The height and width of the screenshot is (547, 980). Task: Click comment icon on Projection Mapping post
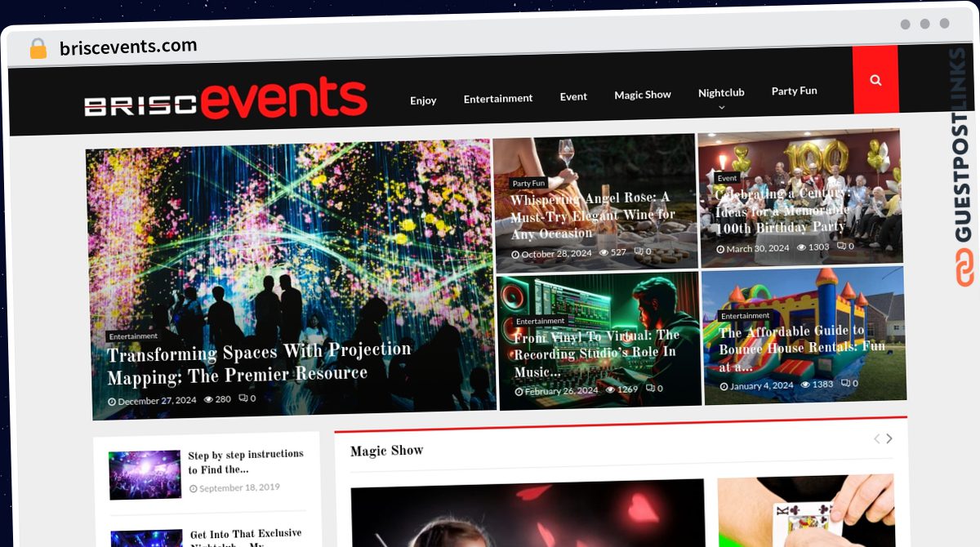[243, 398]
